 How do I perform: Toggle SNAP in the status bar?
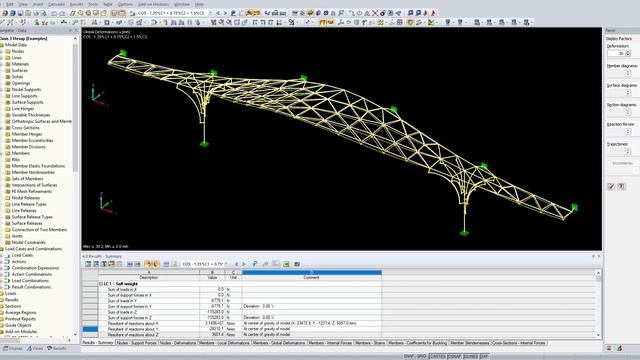409,356
